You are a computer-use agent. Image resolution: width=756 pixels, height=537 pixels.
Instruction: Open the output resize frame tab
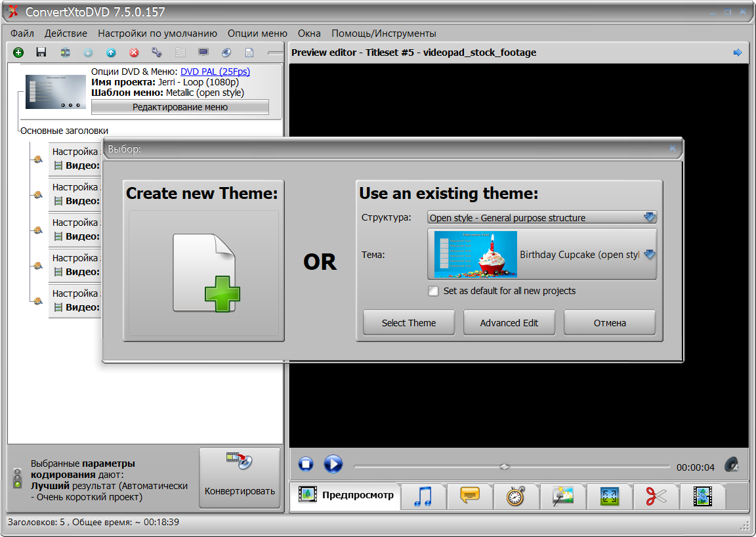pos(609,496)
